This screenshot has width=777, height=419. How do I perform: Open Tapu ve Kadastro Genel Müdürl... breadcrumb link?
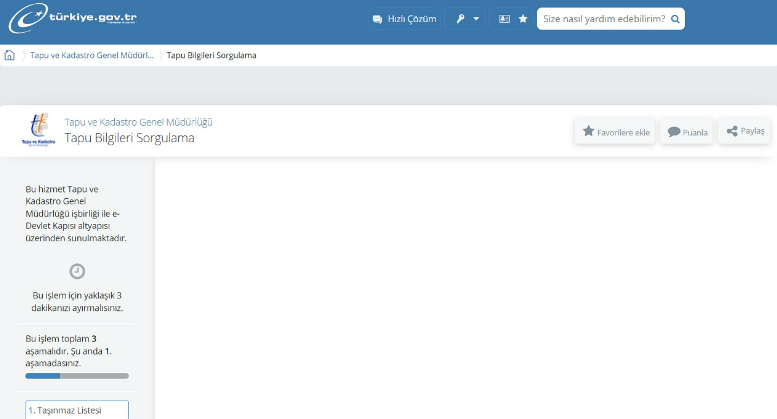(x=92, y=55)
